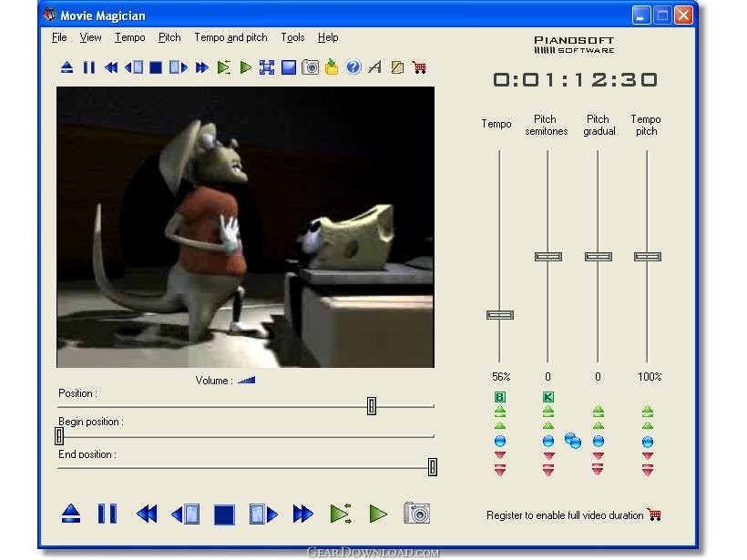Click the loop play icon in top toolbar
The height and width of the screenshot is (560, 747).
pyautogui.click(x=223, y=67)
